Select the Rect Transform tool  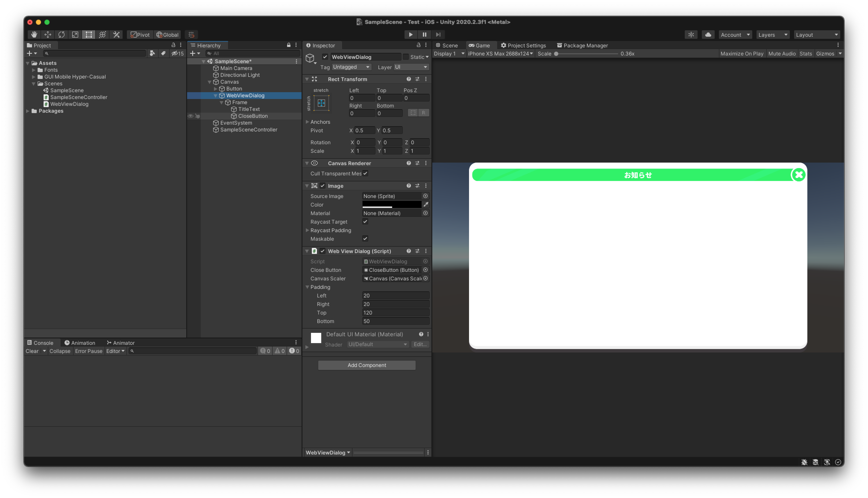tap(89, 35)
